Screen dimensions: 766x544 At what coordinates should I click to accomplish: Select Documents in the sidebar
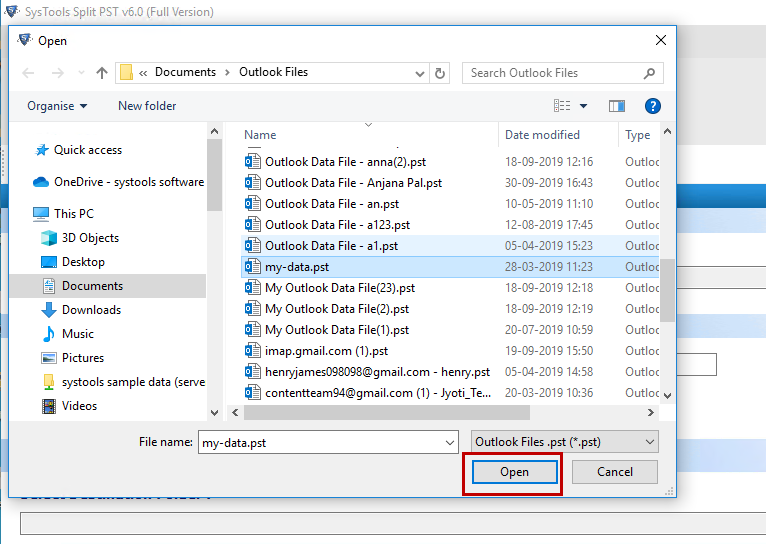(92, 286)
